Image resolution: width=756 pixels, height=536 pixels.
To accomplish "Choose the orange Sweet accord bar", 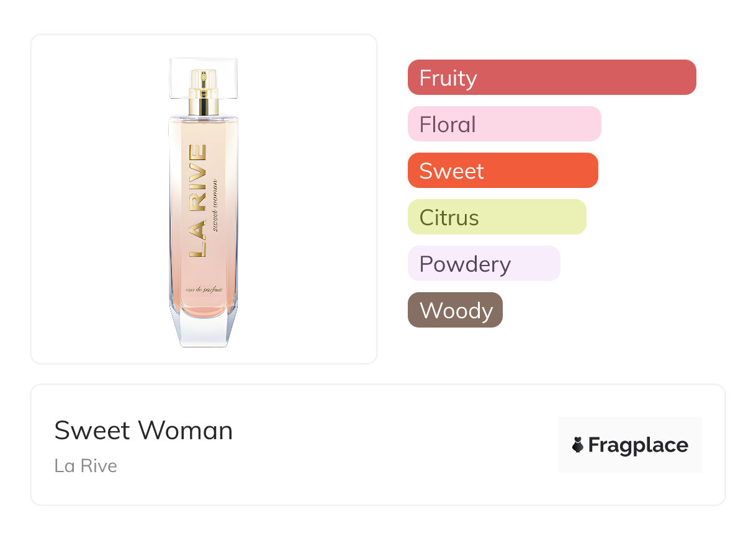I will pos(503,171).
